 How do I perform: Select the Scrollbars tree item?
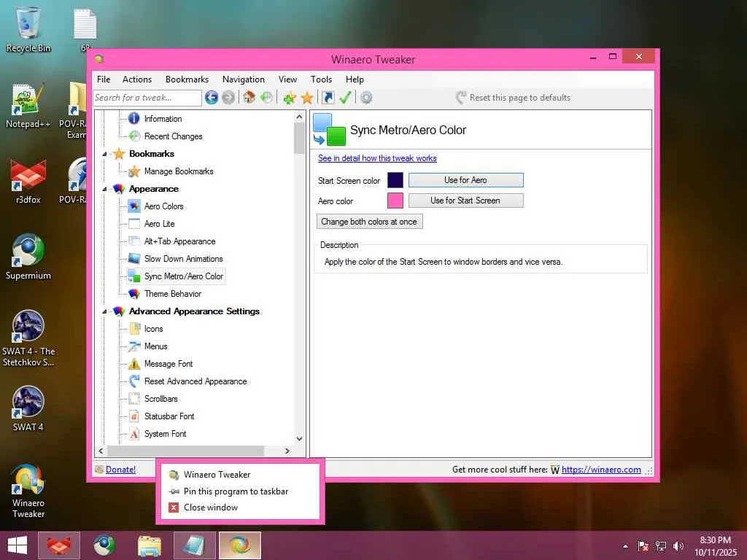click(x=160, y=399)
